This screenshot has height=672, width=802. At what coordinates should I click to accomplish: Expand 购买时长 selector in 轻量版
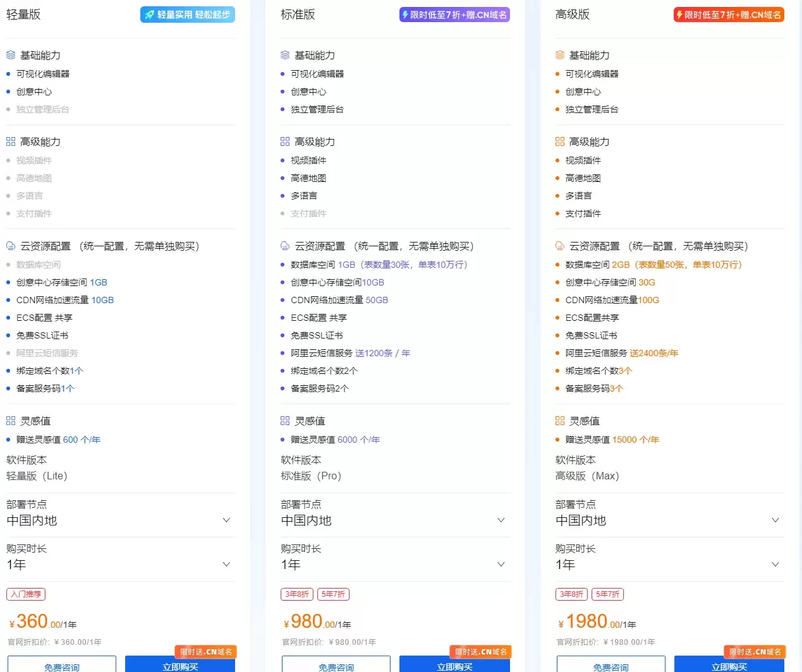click(120, 565)
